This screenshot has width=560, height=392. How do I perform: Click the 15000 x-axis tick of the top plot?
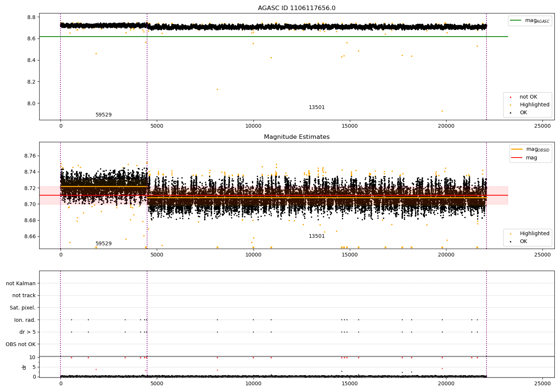tap(350, 126)
